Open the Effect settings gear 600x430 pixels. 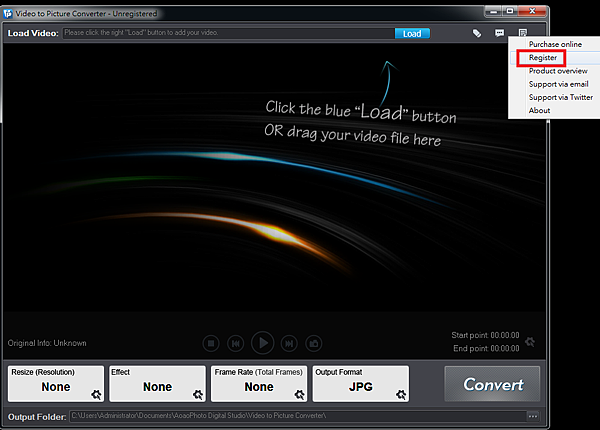(198, 394)
